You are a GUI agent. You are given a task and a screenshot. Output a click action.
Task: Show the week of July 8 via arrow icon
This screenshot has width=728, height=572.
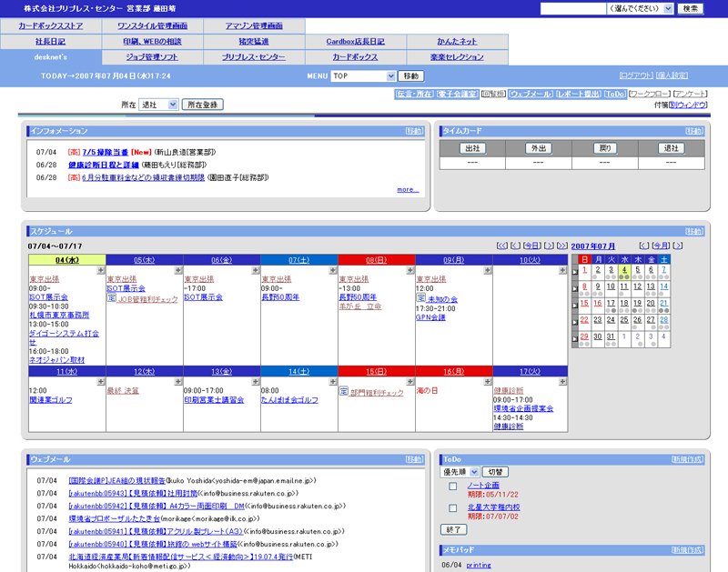point(575,288)
